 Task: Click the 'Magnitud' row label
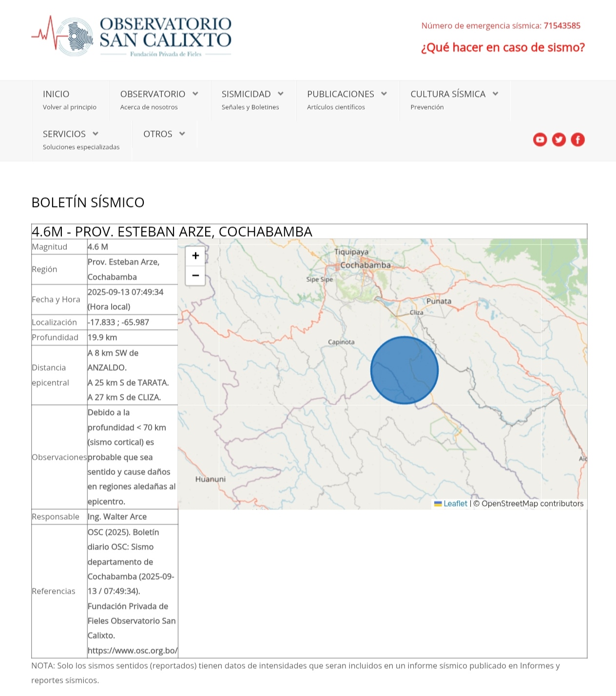point(50,247)
